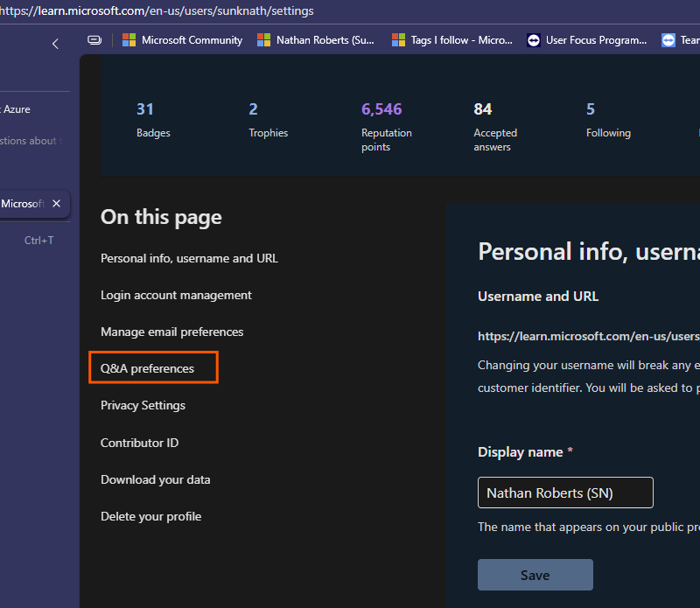Collapse the sidebar with the back chevron
The width and height of the screenshot is (700, 608).
click(55, 44)
